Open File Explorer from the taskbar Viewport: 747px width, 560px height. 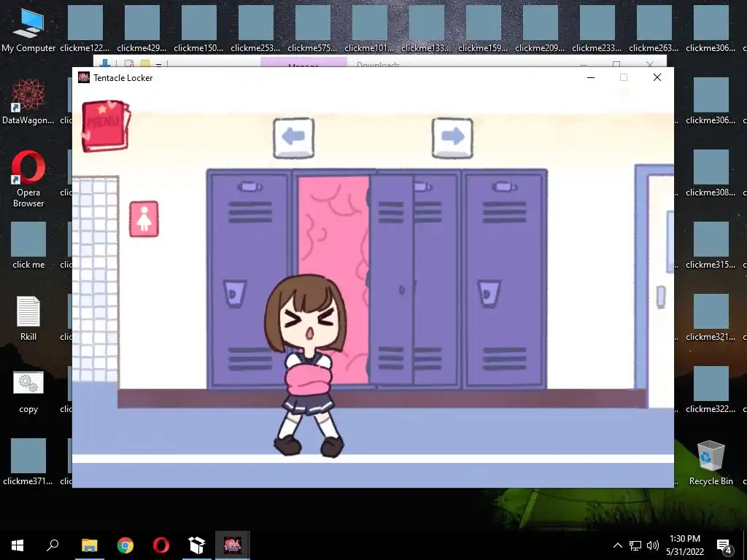tap(90, 545)
